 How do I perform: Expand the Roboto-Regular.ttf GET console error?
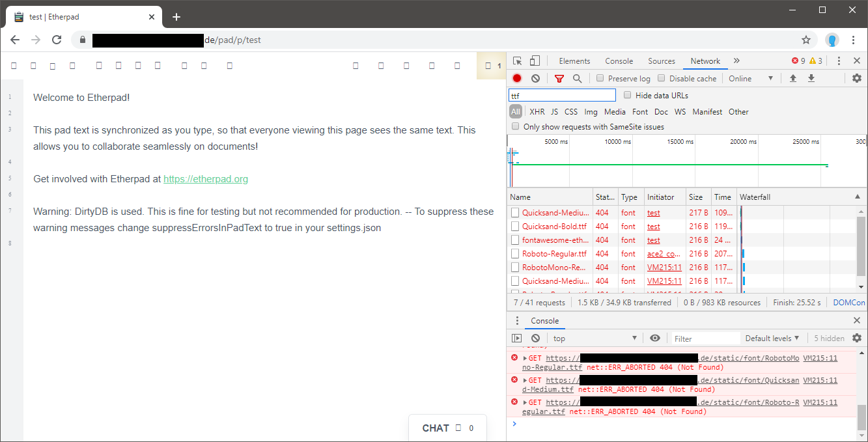525,402
